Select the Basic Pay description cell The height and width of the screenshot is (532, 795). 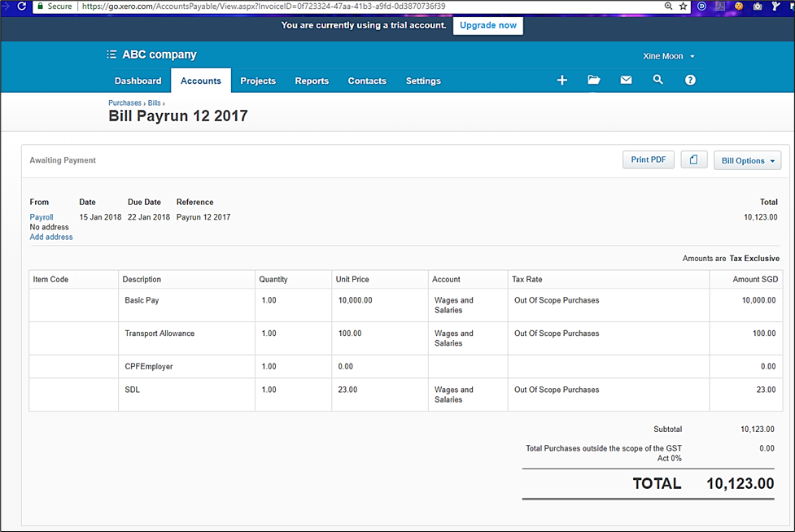186,305
